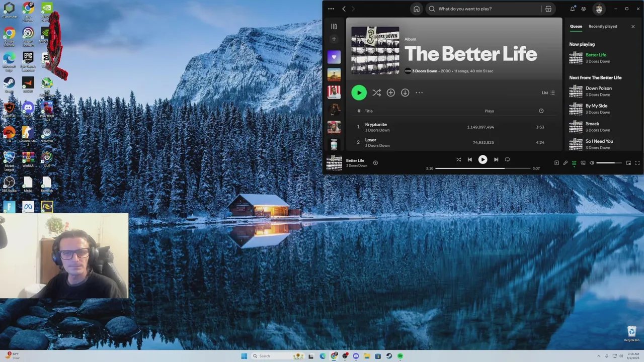Screen dimensions: 644x362
Task: Toggle the green Queue icon
Action: 574,163
